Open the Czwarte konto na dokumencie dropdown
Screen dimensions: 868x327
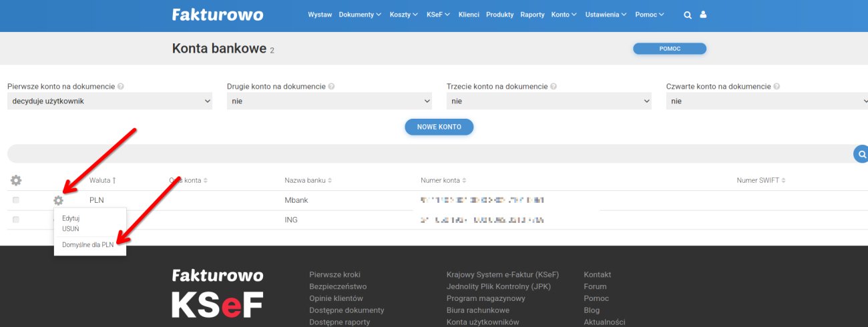click(x=767, y=101)
